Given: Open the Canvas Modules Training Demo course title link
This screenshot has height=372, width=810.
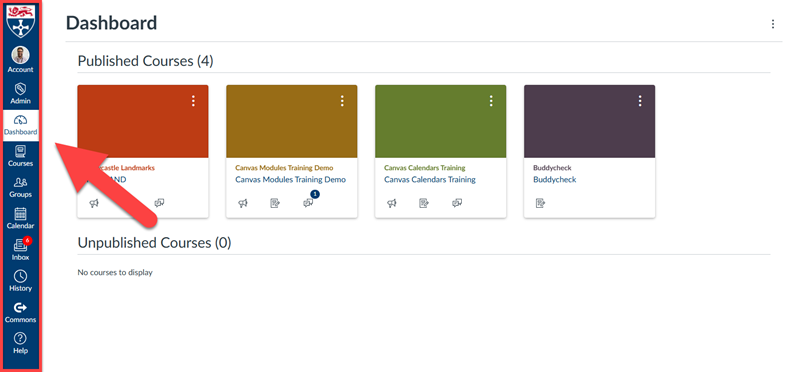Looking at the screenshot, I should pyautogui.click(x=290, y=180).
